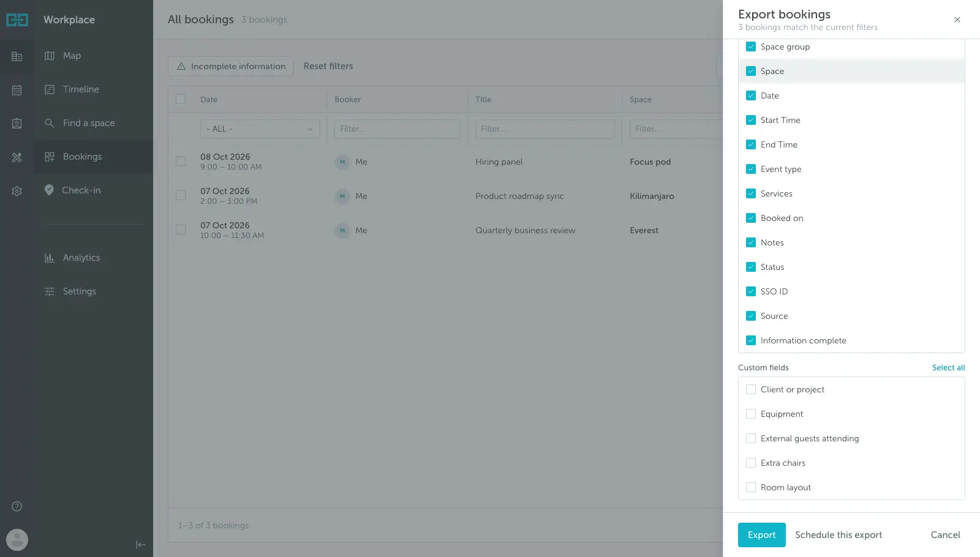
Task: Uncheck the Event type export field
Action: click(x=751, y=169)
